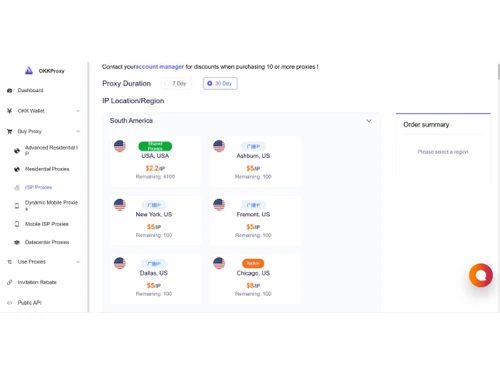Image resolution: width=500 pixels, height=375 pixels.
Task: Open Mobile ISP Proxies menu item
Action: 47,224
